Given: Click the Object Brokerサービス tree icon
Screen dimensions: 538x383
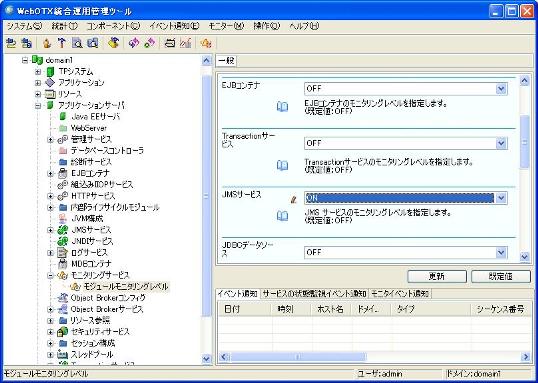Looking at the screenshot, I should pos(63,309).
